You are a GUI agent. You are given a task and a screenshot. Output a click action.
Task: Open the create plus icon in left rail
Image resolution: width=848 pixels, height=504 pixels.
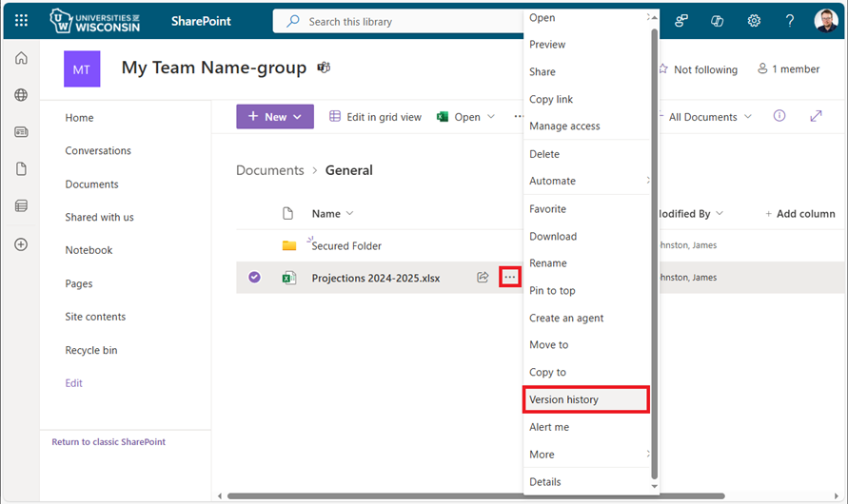tap(21, 244)
